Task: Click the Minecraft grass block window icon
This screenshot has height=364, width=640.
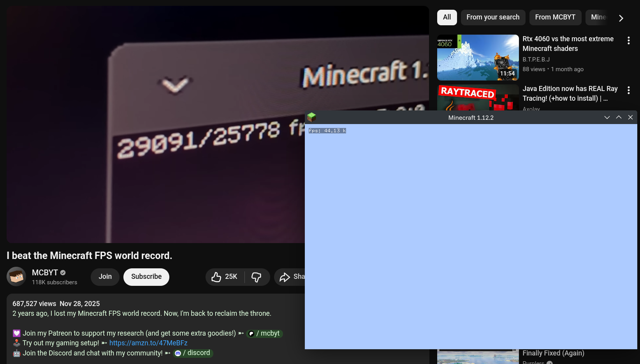Action: pos(311,117)
